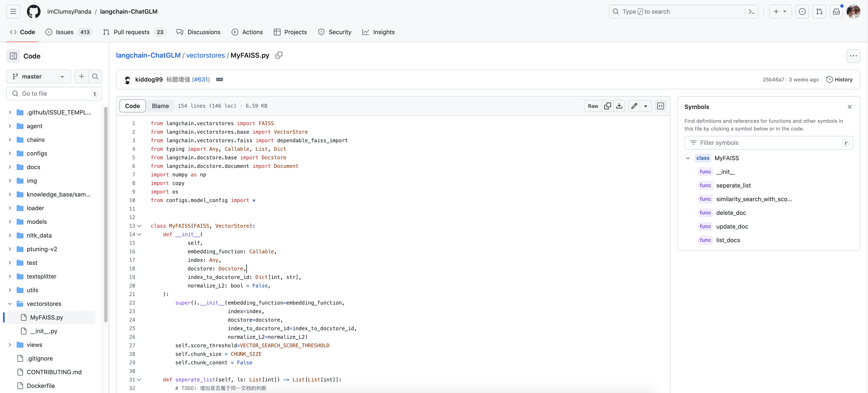
Task: Open kiddog99's avatar
Action: coord(127,80)
